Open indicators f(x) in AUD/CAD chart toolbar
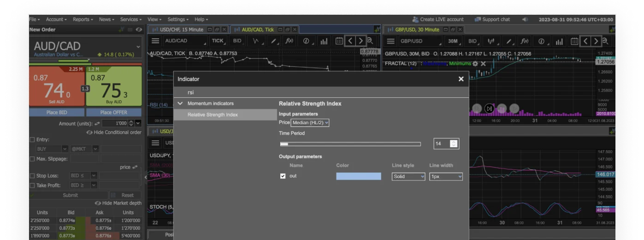 (x=289, y=41)
